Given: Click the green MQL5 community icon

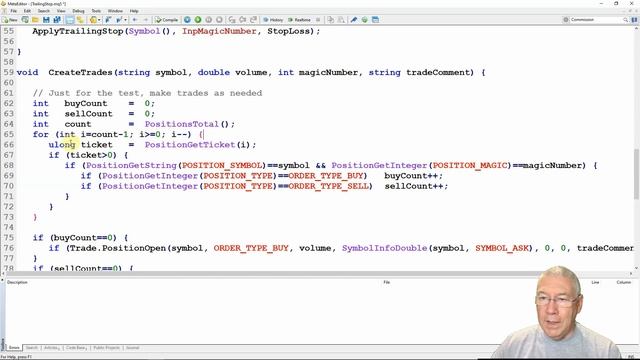Looking at the screenshot, I should click(364, 20).
